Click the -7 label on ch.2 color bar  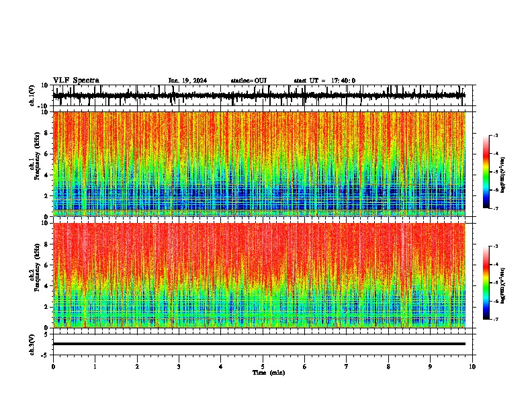click(x=496, y=319)
